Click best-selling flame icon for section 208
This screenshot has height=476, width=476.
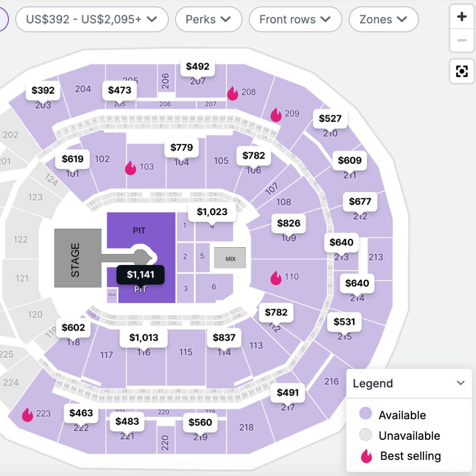(232, 93)
